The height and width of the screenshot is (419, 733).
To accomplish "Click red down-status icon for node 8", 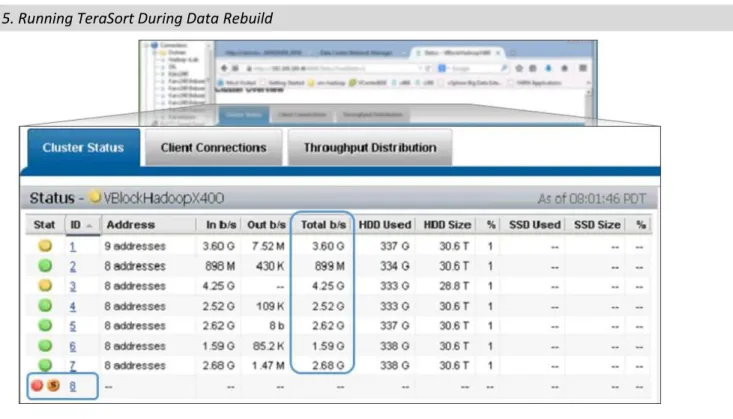I will (37, 385).
